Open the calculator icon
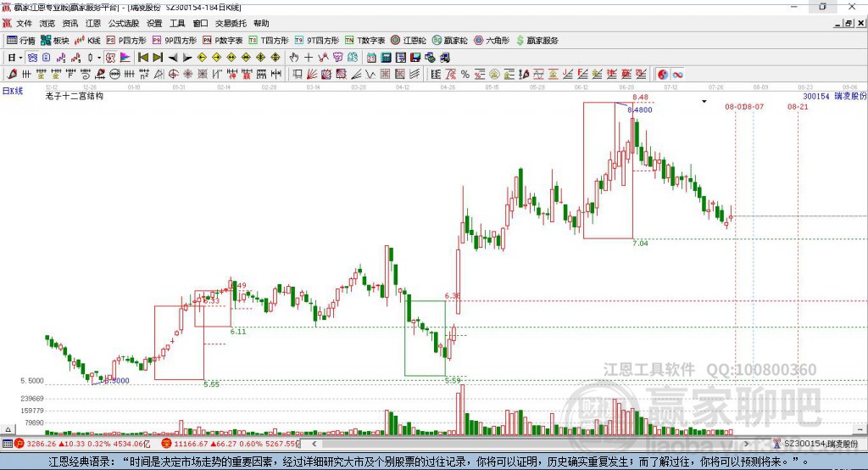Screen dimensions: 868x470 point(387,57)
